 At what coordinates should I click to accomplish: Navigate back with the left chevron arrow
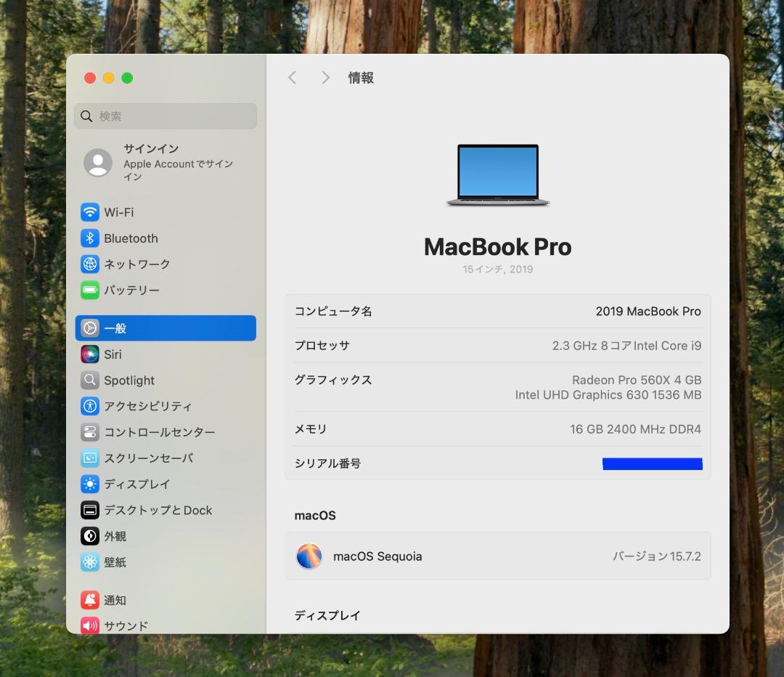(292, 77)
